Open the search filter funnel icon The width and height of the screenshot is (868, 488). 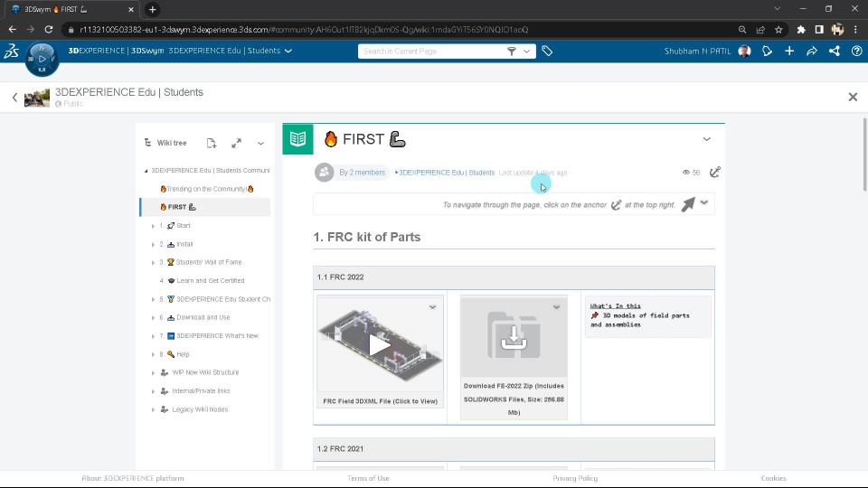click(x=512, y=51)
